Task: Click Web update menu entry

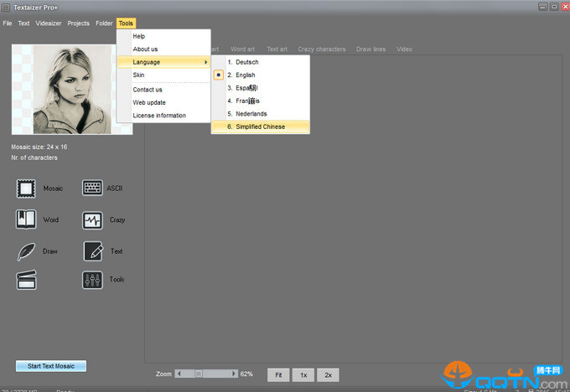Action: tap(149, 102)
